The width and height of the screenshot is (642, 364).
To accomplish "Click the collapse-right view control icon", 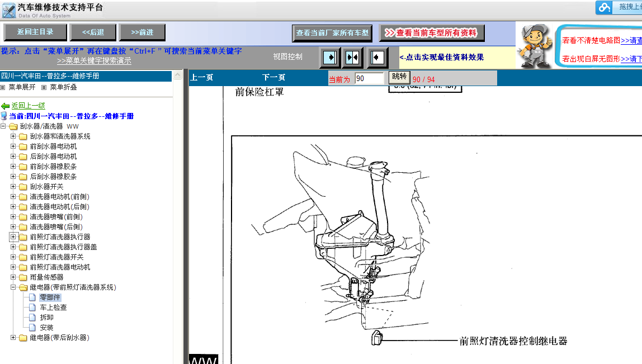I will [x=376, y=57].
